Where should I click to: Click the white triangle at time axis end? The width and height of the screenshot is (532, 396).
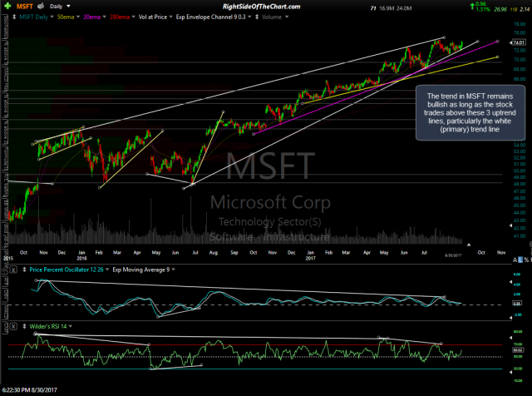469,245
